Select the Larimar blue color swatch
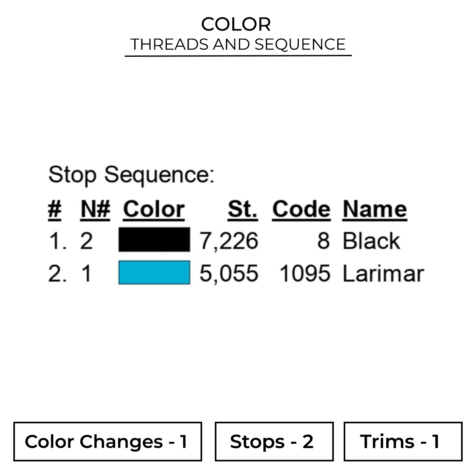The image size is (476, 476). coord(154,273)
